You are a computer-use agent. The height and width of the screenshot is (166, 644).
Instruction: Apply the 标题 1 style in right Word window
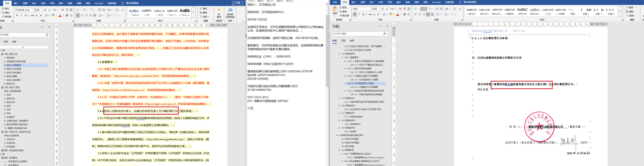click(573, 11)
